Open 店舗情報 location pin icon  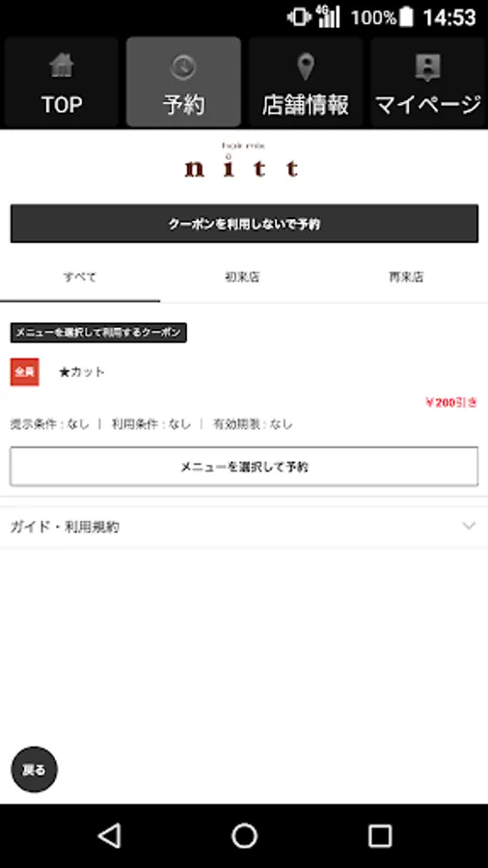306,67
